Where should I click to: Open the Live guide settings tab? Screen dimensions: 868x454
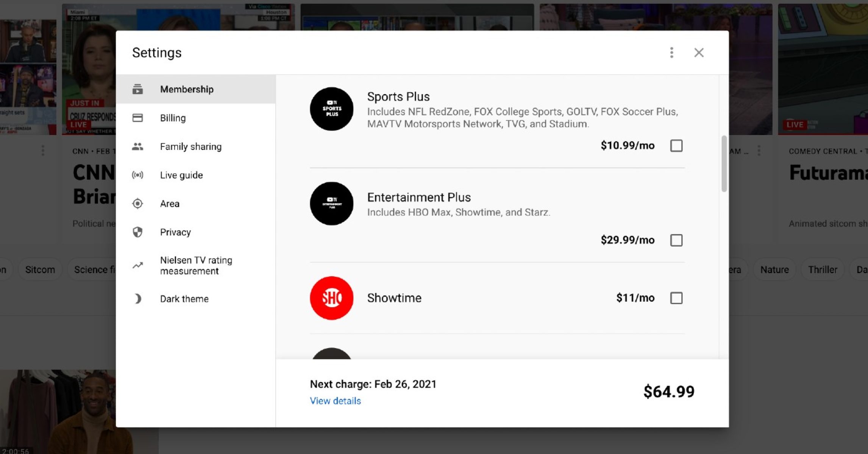click(x=181, y=175)
